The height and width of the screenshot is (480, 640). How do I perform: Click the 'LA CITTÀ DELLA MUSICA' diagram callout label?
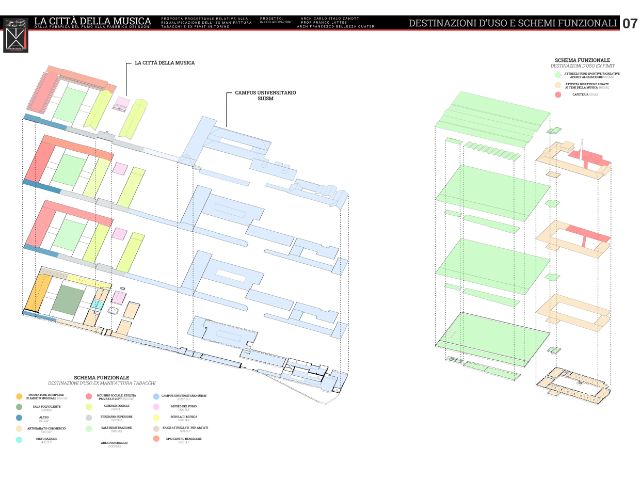pyautogui.click(x=164, y=63)
